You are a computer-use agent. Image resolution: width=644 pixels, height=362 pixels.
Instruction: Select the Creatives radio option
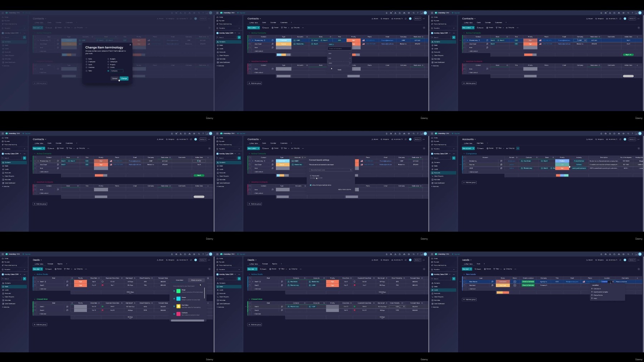coord(87,68)
